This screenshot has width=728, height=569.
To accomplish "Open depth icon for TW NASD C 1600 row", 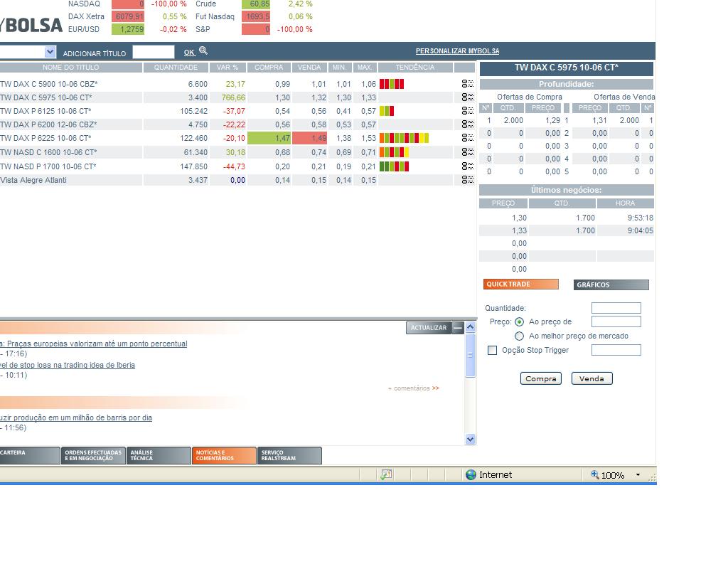I will point(468,152).
